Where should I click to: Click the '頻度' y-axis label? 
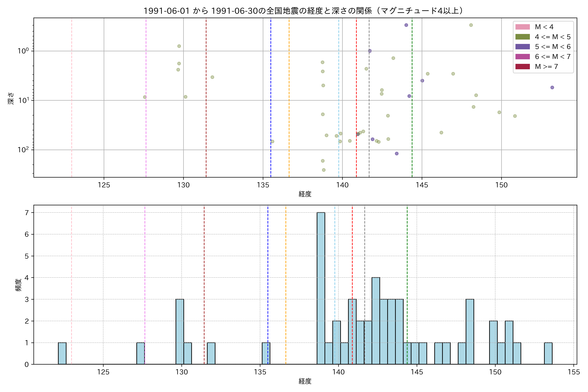point(18,285)
